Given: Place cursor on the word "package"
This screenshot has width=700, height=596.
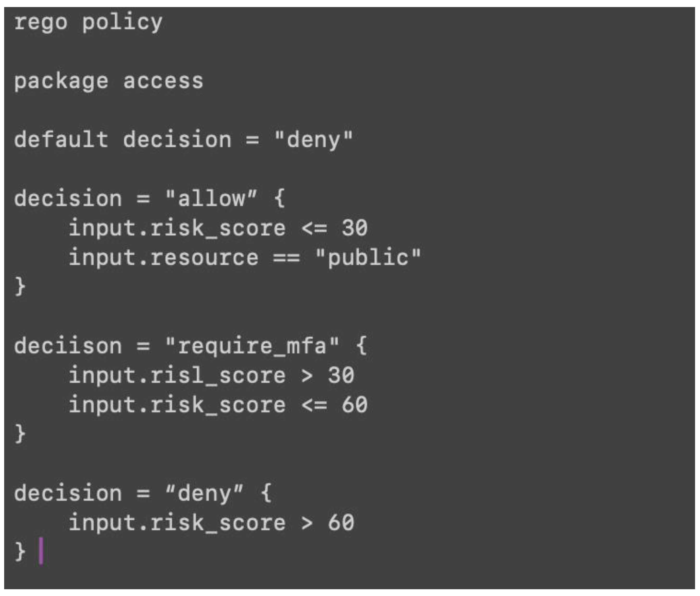Looking at the screenshot, I should coord(61,82).
